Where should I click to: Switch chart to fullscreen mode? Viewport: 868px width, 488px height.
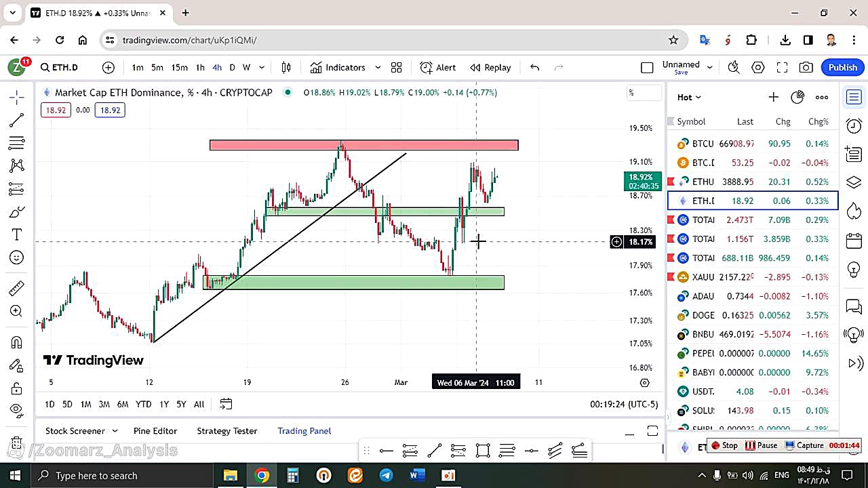tap(782, 67)
